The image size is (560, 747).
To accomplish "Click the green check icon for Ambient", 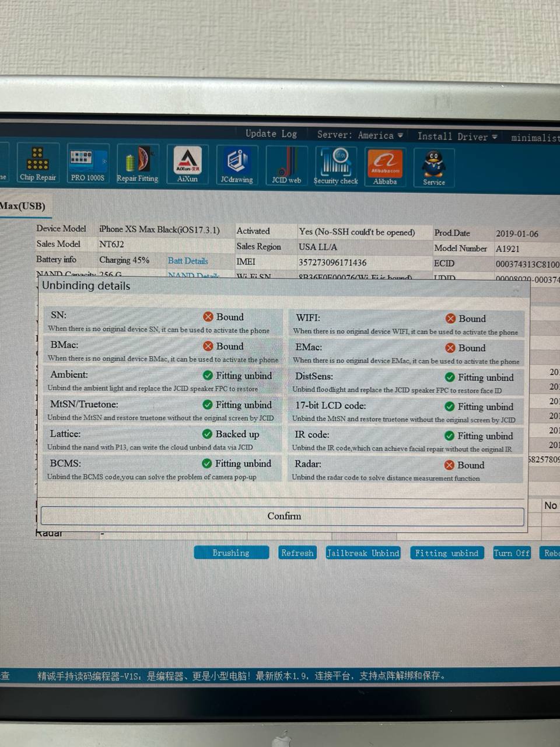I will (208, 375).
